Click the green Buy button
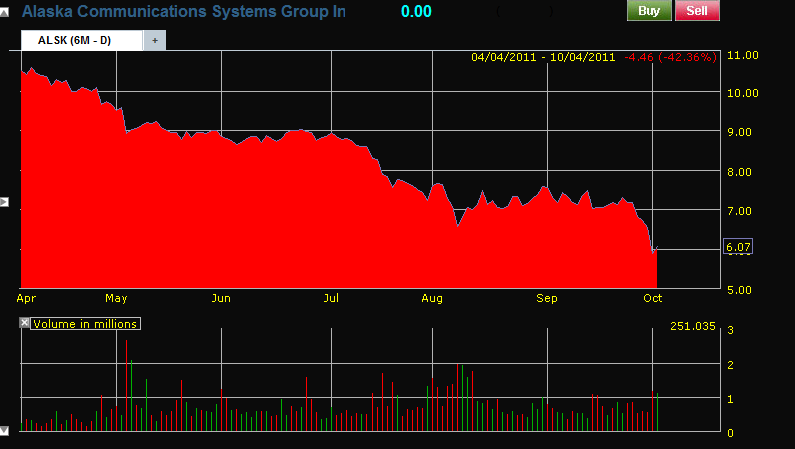This screenshot has width=795, height=449. coord(649,11)
